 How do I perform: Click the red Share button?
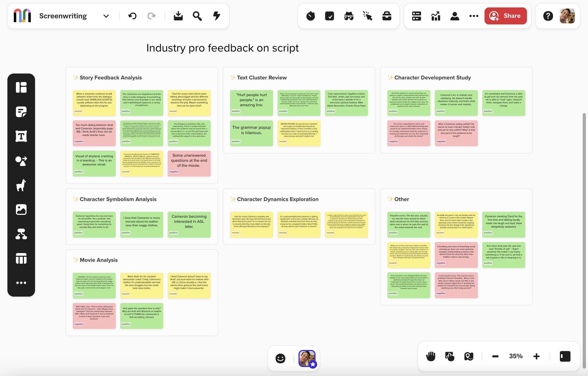[505, 16]
